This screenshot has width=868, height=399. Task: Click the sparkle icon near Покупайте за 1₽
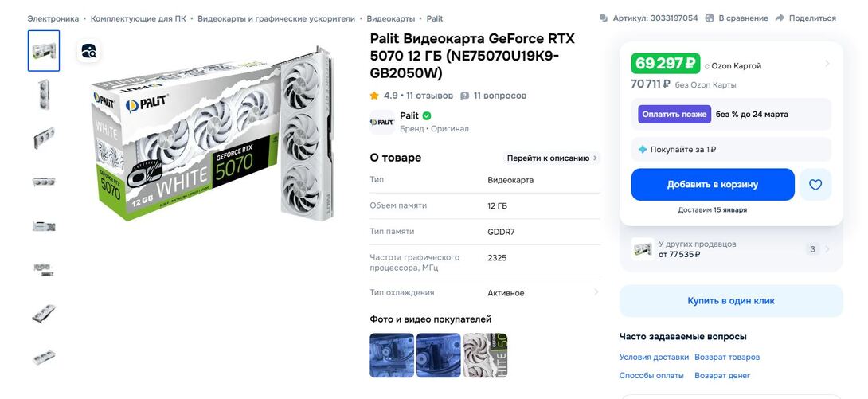[x=642, y=150]
